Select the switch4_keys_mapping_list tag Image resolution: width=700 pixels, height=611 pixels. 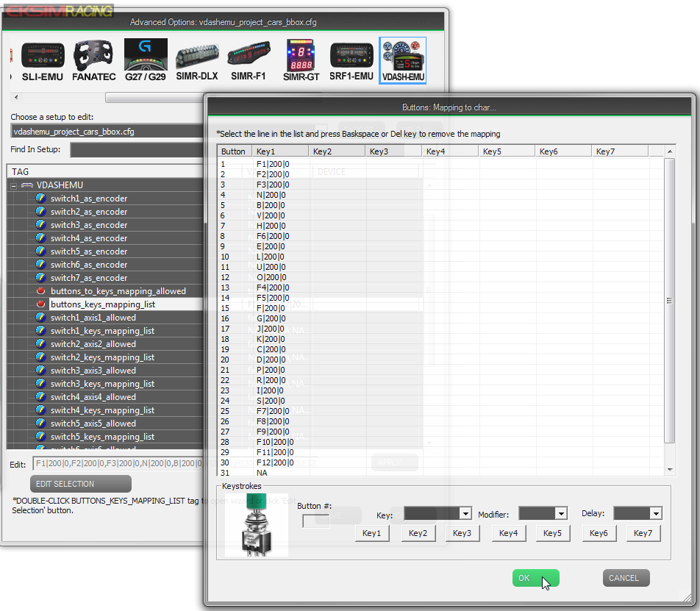pos(102,410)
